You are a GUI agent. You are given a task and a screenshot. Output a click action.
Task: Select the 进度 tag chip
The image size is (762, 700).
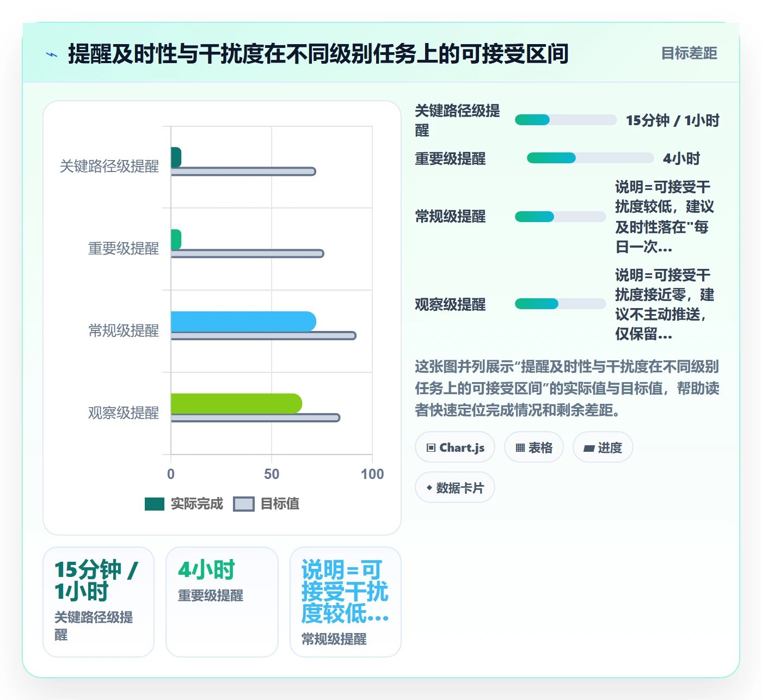click(x=603, y=447)
